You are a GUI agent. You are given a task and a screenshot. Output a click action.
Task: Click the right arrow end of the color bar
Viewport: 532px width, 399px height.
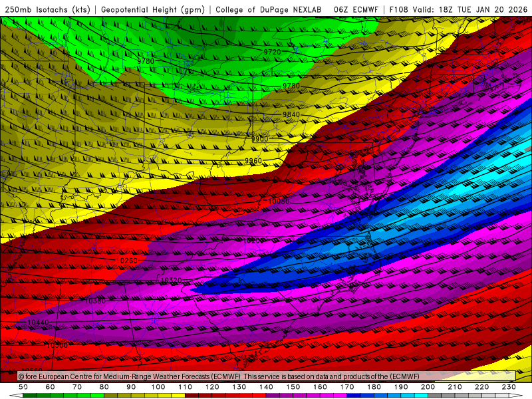click(x=516, y=396)
